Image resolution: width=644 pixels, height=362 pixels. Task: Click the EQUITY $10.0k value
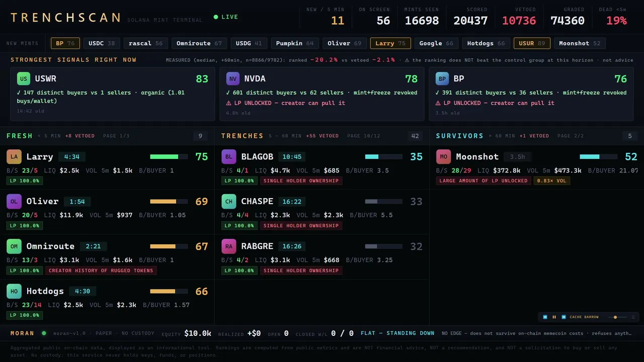[x=198, y=333]
